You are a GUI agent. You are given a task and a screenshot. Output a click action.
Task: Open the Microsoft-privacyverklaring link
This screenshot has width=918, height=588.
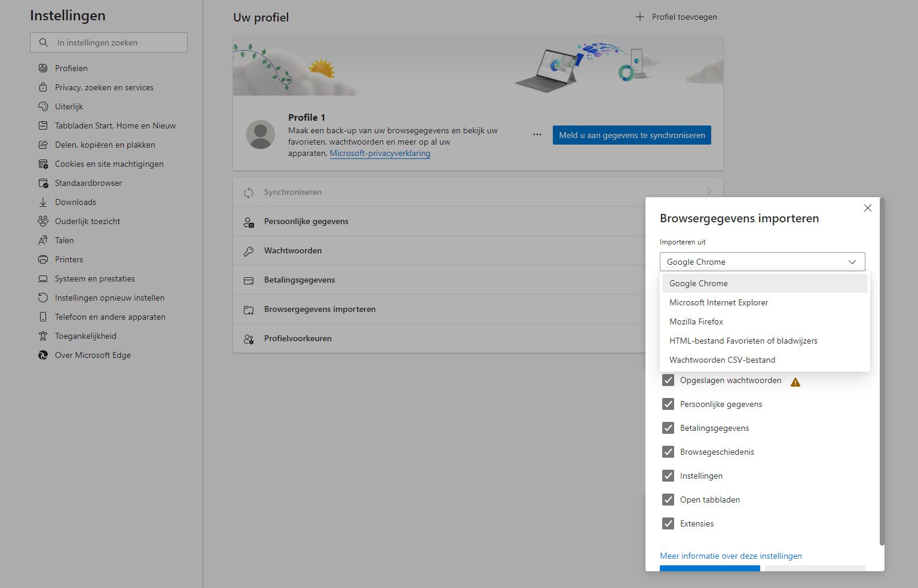(380, 153)
